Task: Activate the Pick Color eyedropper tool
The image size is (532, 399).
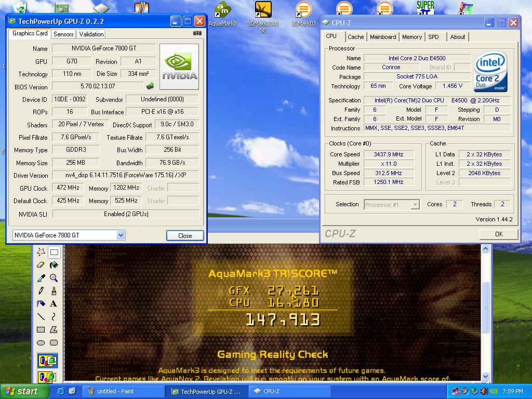Action: point(41,278)
